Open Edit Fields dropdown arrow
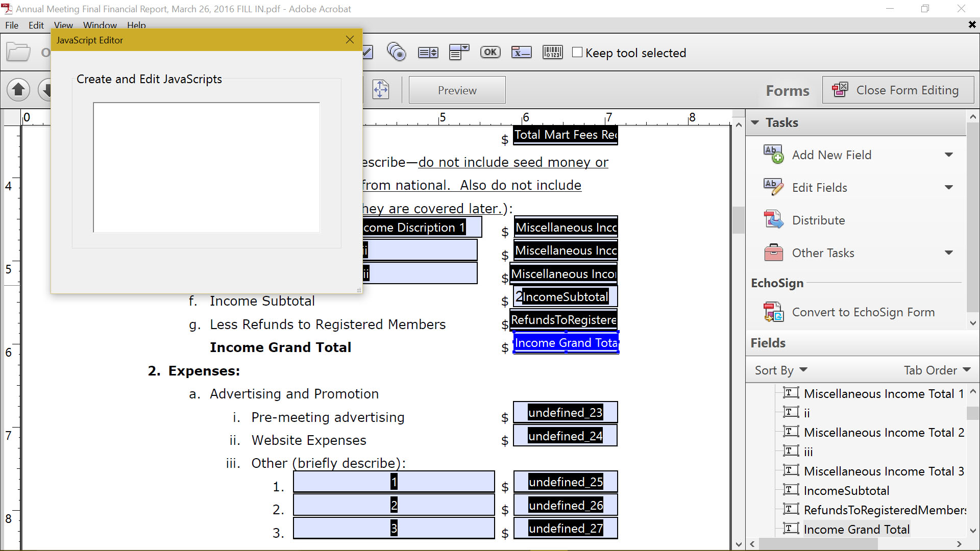 pos(949,187)
